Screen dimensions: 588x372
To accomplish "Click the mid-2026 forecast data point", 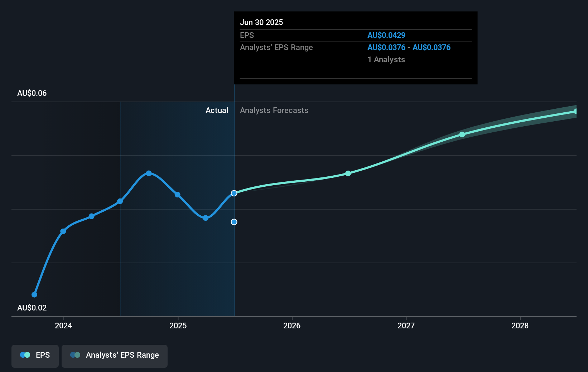I will click(x=347, y=173).
